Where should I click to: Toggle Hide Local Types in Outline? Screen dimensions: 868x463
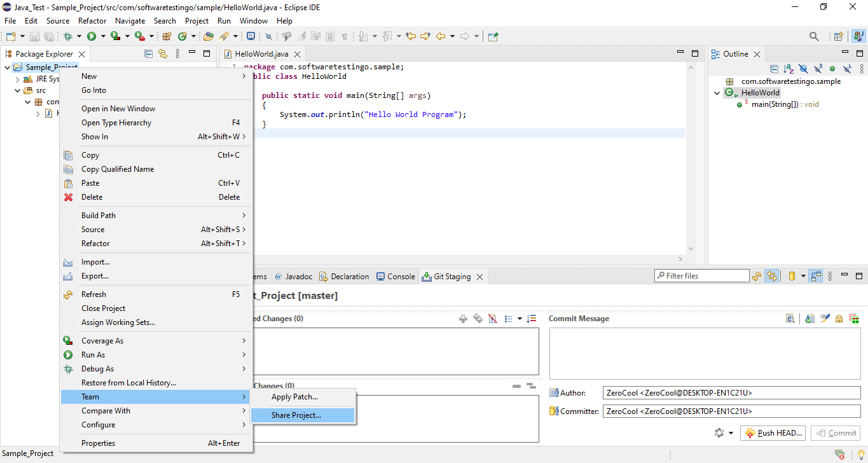pos(847,69)
